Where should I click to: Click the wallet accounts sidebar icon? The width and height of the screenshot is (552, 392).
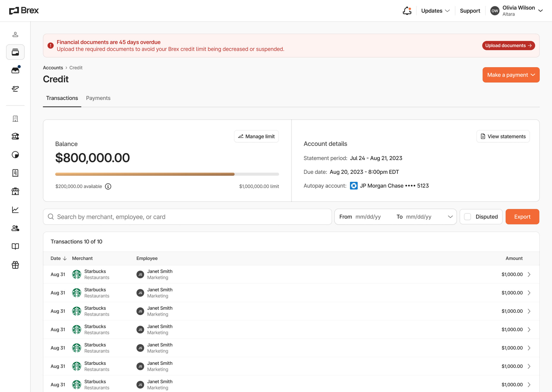pyautogui.click(x=15, y=52)
